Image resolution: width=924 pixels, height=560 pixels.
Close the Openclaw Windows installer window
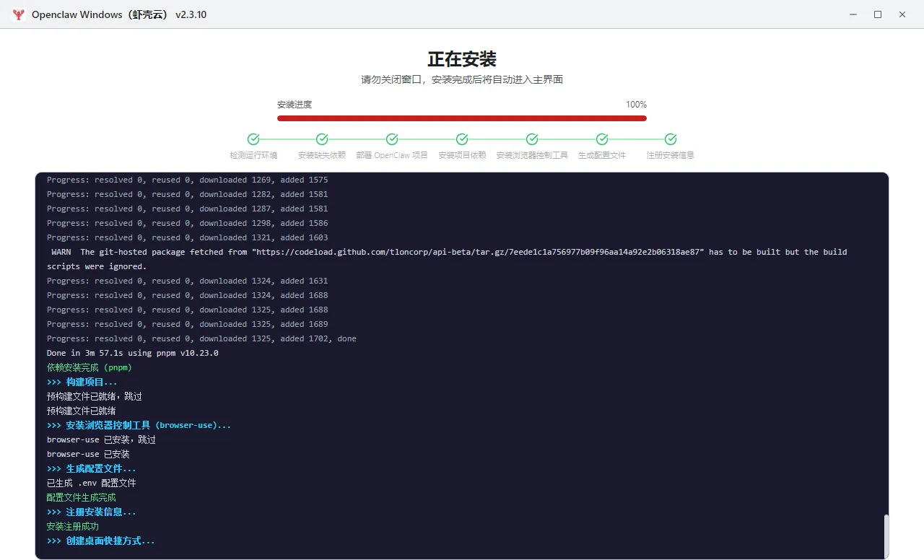902,14
